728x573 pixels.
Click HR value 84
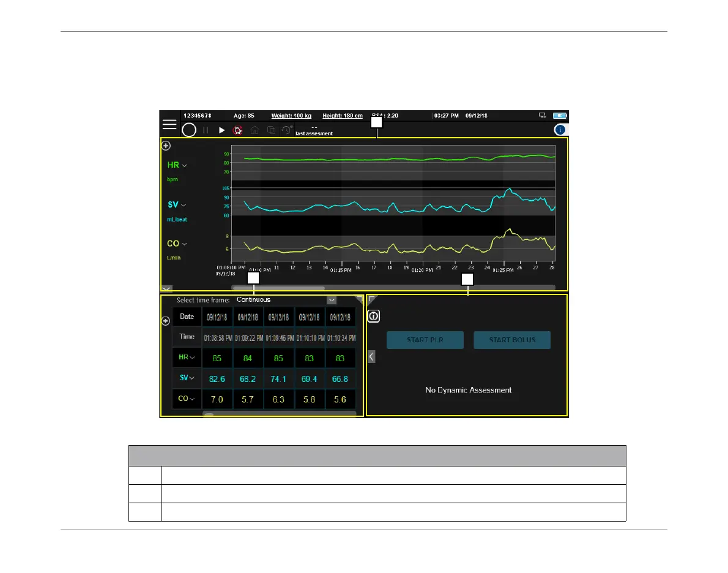pos(248,358)
